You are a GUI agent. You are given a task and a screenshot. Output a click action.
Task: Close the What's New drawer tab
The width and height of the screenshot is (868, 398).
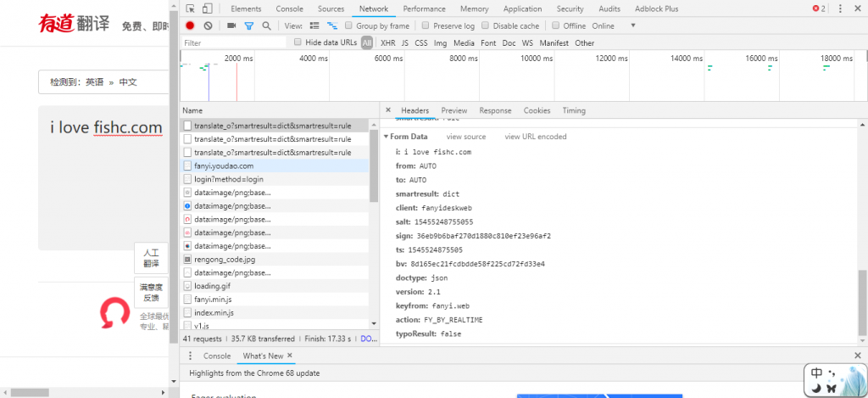point(290,356)
